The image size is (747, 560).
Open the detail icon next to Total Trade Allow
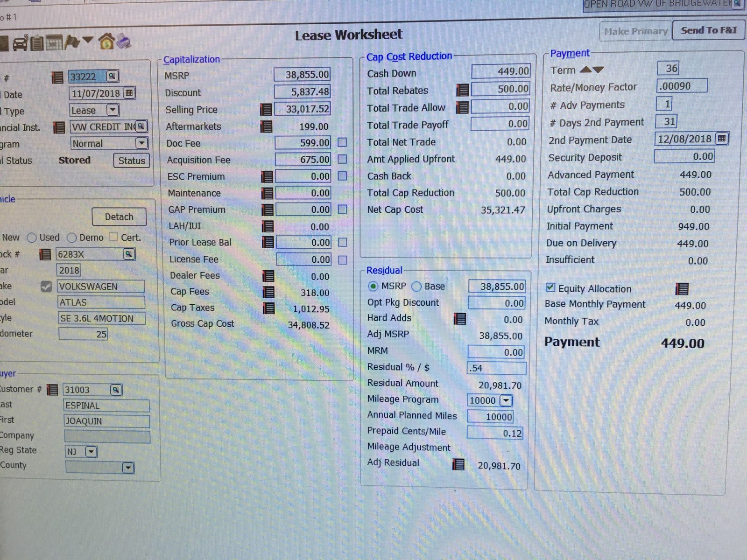pyautogui.click(x=462, y=107)
